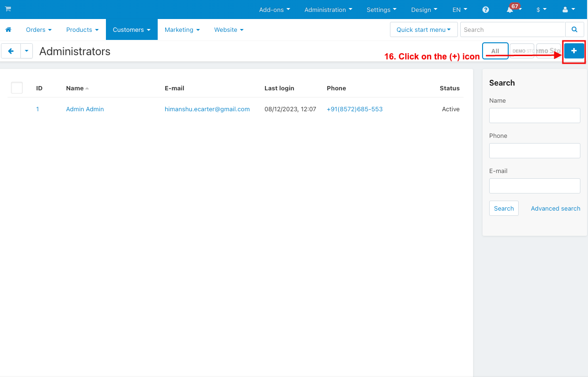This screenshot has width=588, height=377.
Task: Open the EN language dropdown
Action: pyautogui.click(x=460, y=10)
